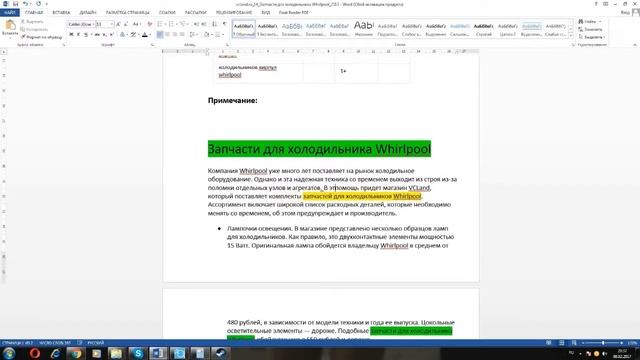The width and height of the screenshot is (640, 360).
Task: Expand the styles gallery More arrow
Action: coord(571,36)
